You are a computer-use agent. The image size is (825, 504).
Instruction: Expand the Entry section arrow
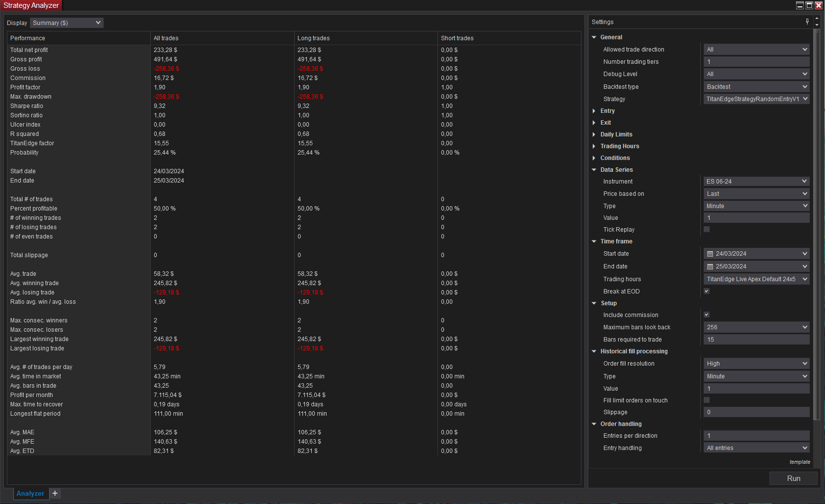(x=594, y=111)
